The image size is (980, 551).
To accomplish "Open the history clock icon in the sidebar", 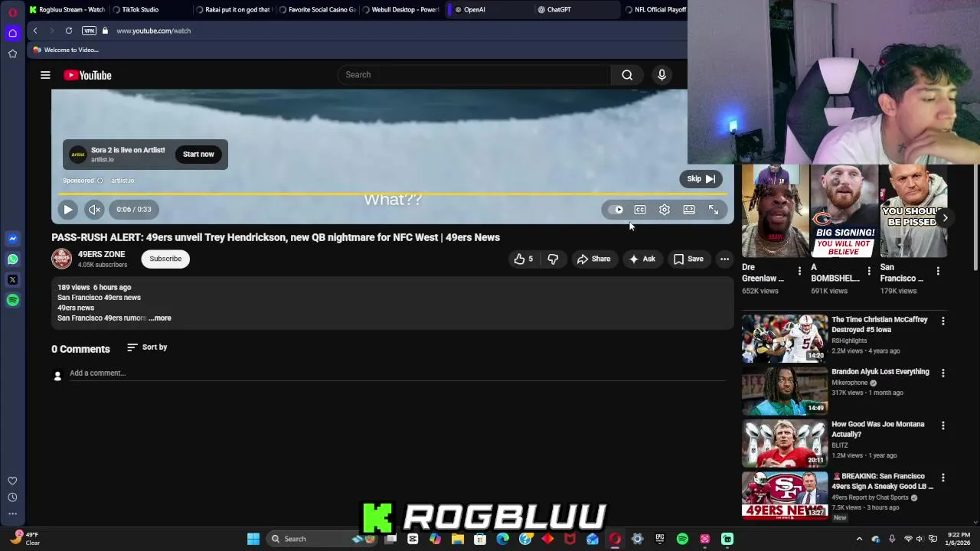I will pos(12,497).
